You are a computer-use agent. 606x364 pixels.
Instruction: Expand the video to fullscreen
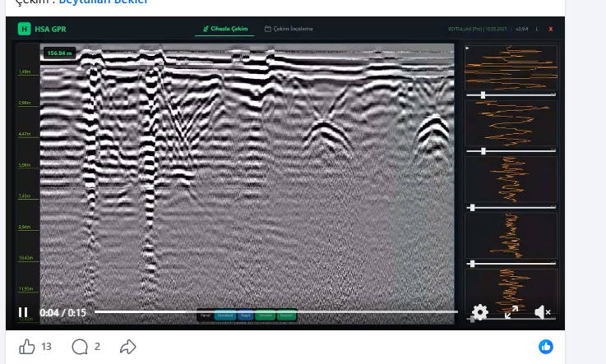click(511, 312)
